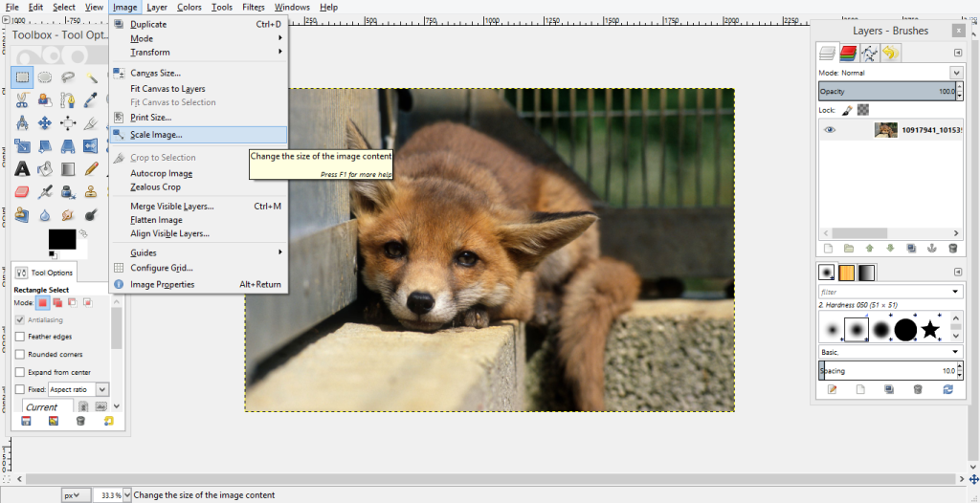Select the Ellipse Select tool
Image resolution: width=980 pixels, height=503 pixels.
tap(45, 77)
